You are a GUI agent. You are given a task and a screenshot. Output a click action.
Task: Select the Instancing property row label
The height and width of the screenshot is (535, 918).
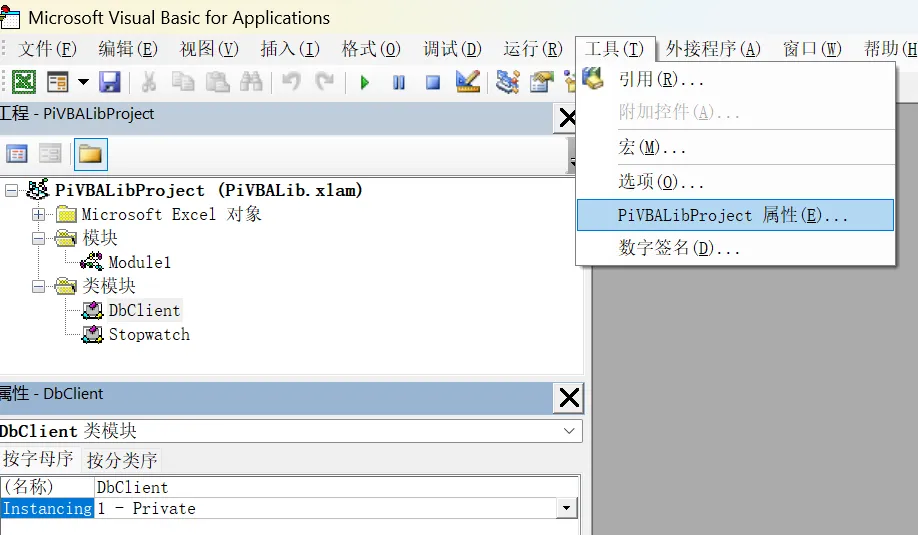point(47,508)
